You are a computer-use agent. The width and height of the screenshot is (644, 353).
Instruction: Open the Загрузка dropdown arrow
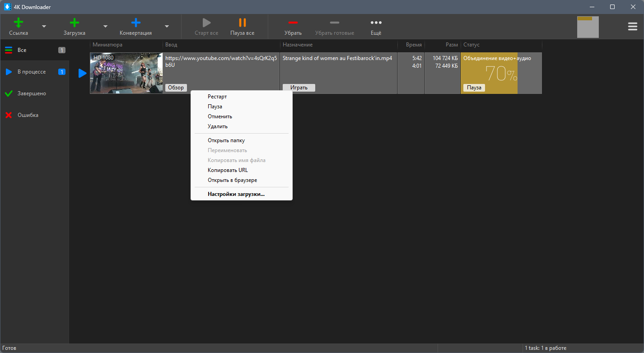coord(105,26)
